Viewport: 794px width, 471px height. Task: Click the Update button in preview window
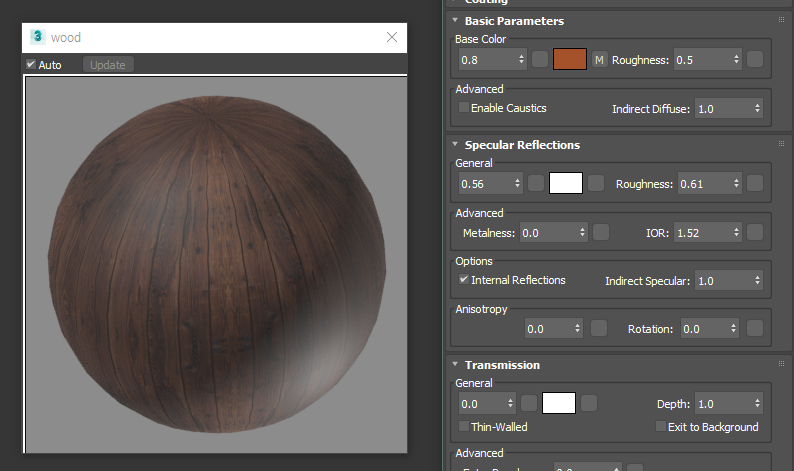coord(108,65)
